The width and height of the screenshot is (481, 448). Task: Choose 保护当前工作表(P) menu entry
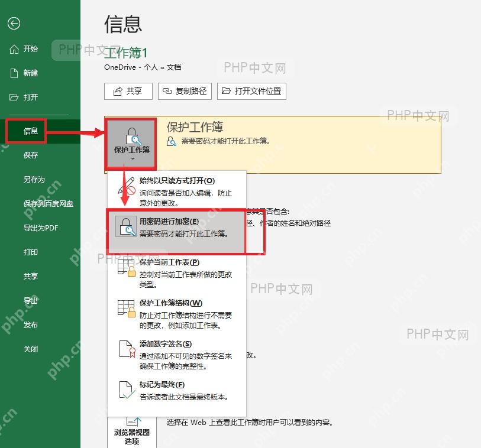[177, 273]
